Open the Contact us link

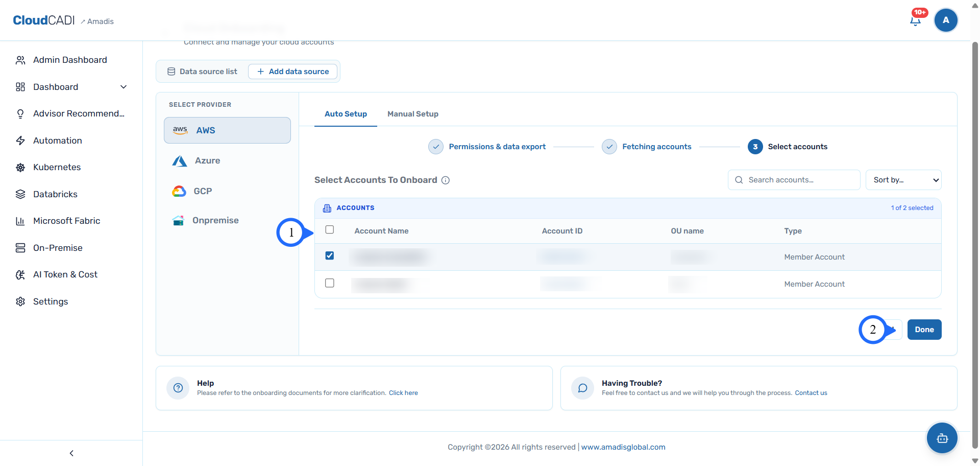(x=811, y=393)
